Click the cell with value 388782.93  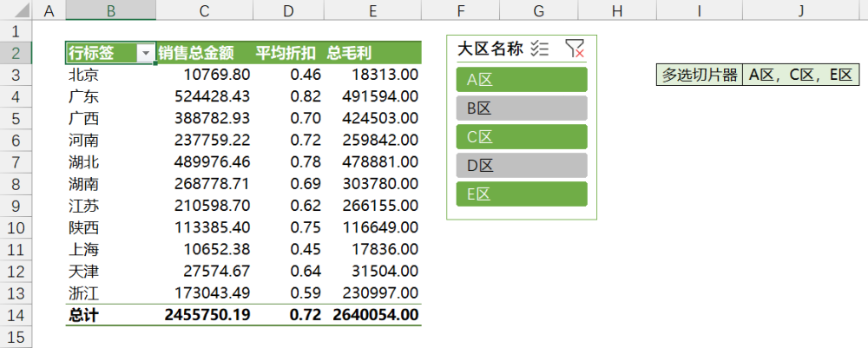[x=204, y=118]
